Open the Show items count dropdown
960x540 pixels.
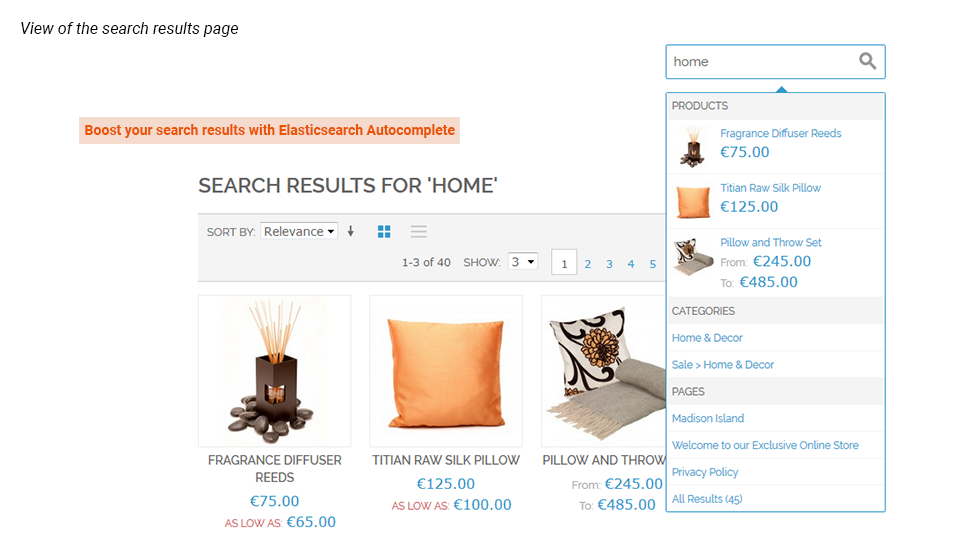523,261
